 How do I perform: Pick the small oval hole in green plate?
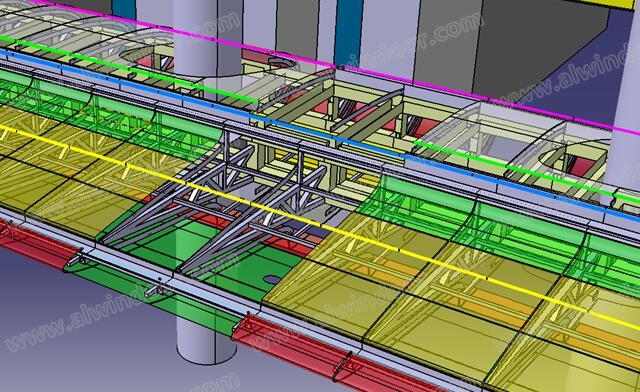pyautogui.click(x=272, y=280)
